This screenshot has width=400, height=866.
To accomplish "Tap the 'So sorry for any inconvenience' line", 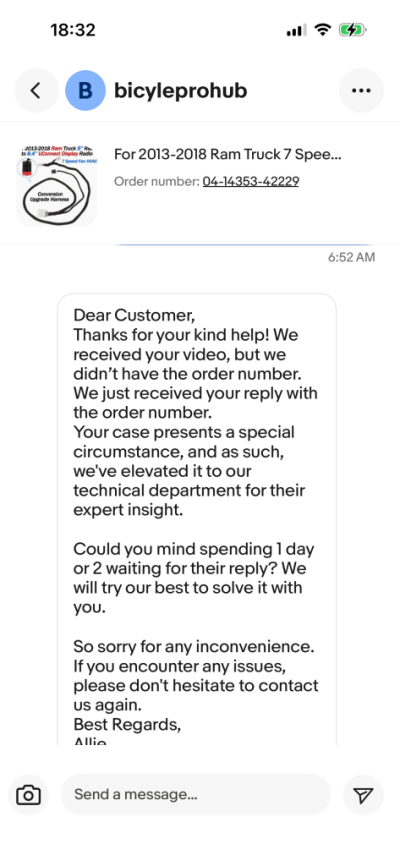I will (198, 646).
